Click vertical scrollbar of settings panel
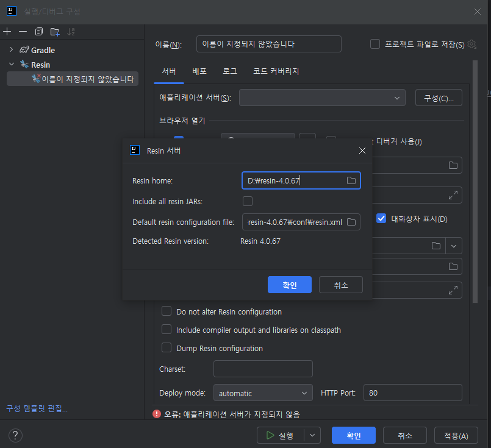 (x=475, y=182)
